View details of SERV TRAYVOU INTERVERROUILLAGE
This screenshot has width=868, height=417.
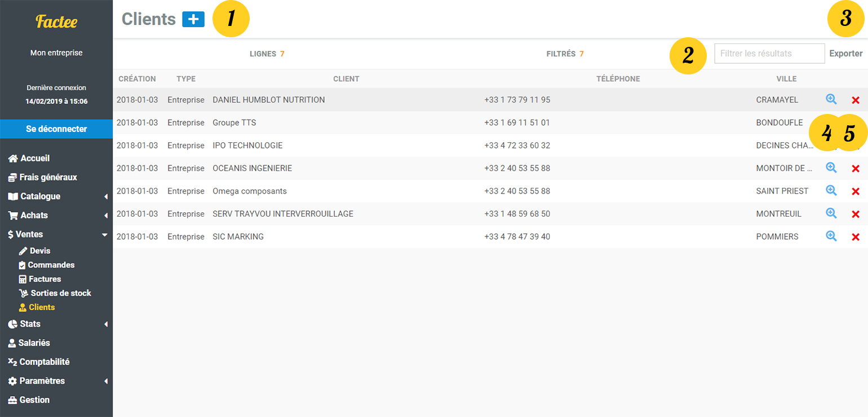tap(831, 214)
